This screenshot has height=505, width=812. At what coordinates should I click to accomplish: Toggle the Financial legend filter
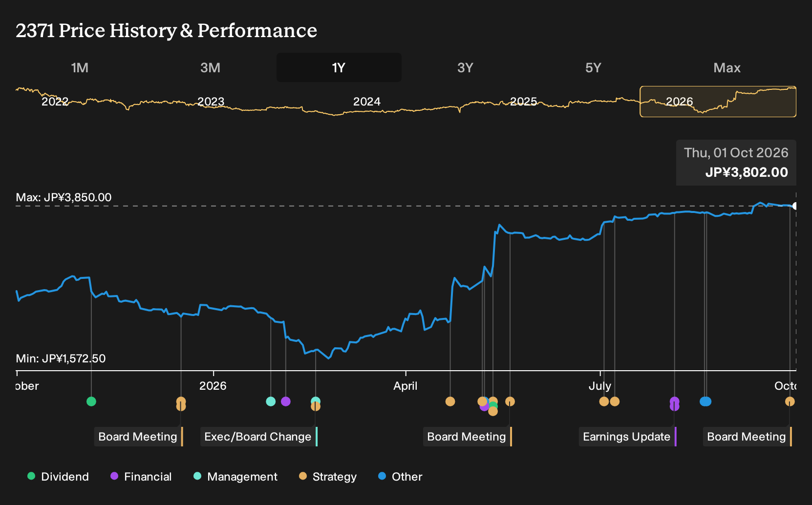pos(141,477)
